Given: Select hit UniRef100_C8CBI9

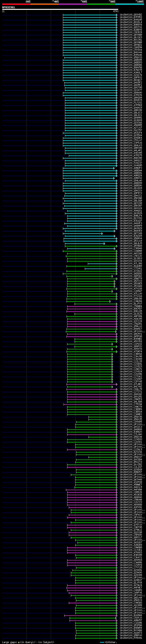Looking at the screenshot, I should pos(131,32).
